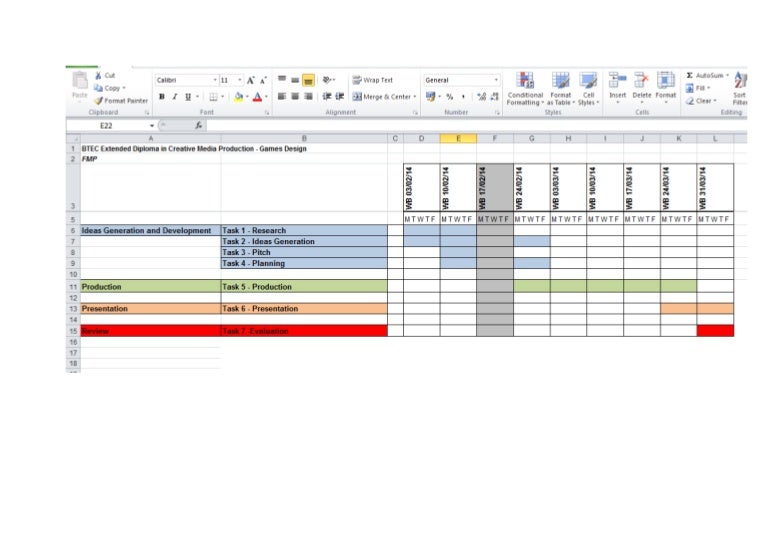768x544 pixels.
Task: Click Increase Decimal icon
Action: [481, 96]
